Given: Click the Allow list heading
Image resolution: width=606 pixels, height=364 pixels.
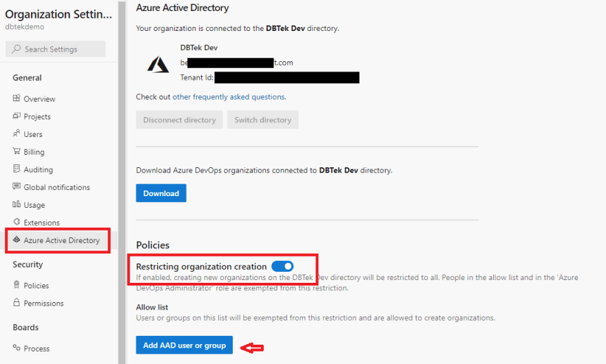Looking at the screenshot, I should (152, 308).
